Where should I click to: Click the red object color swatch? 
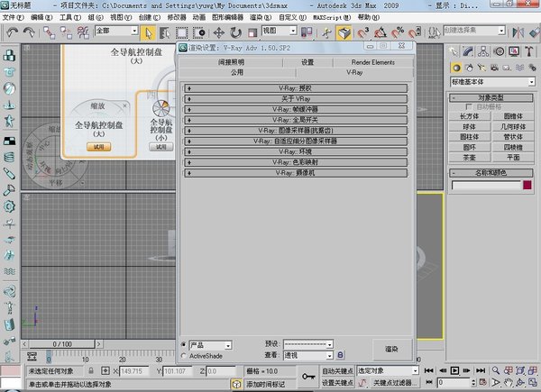527,185
